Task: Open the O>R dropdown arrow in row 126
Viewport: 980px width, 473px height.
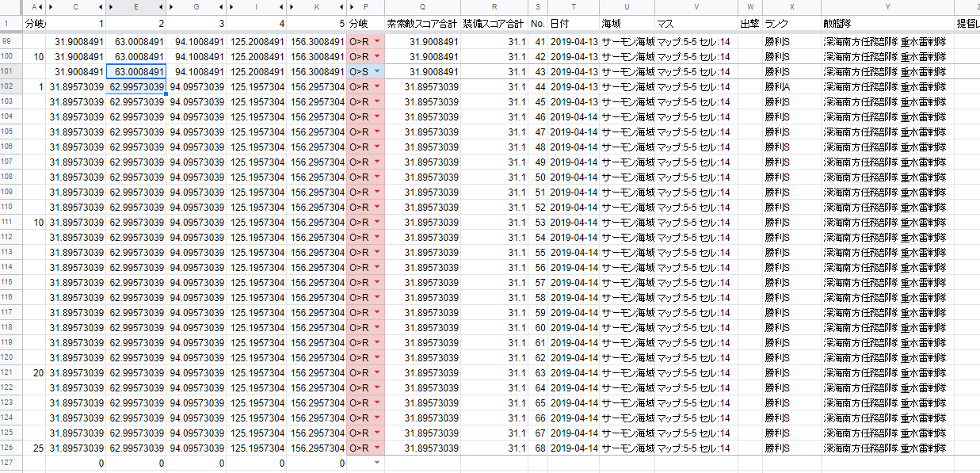Action: coord(377,448)
